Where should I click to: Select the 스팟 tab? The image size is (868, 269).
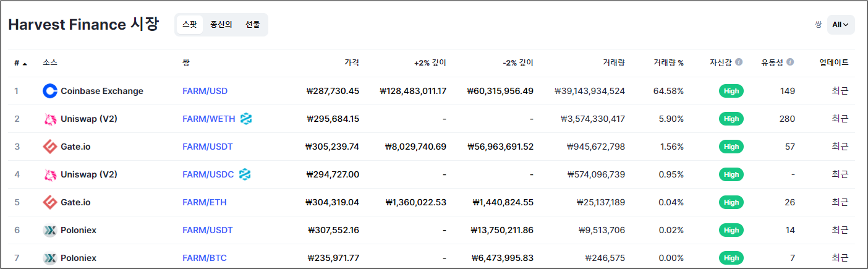190,25
